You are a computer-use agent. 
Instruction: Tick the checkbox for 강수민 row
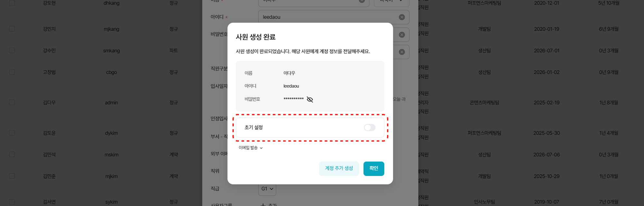[x=12, y=51]
